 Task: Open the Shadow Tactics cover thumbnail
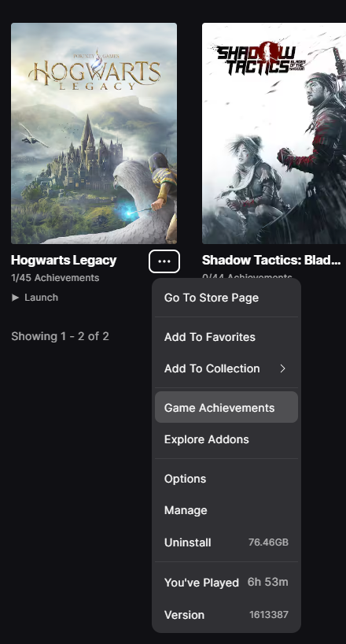click(x=274, y=134)
